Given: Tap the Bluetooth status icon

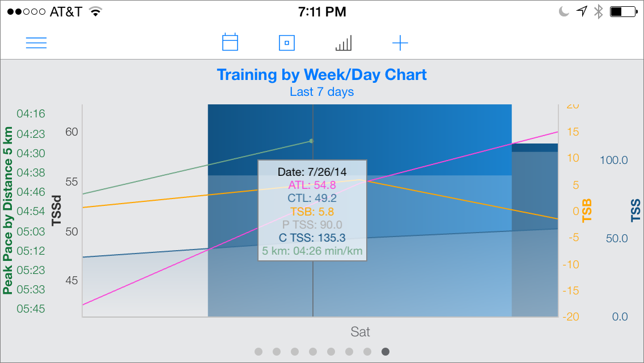Looking at the screenshot, I should click(599, 11).
